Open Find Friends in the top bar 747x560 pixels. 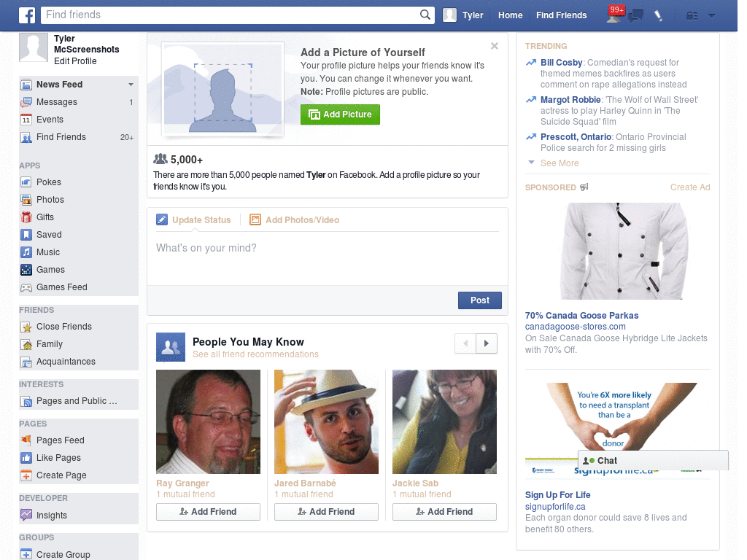pos(561,15)
